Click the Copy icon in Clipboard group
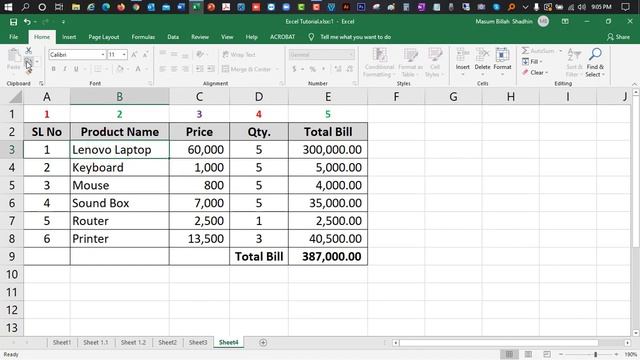640x360 pixels. point(28,62)
